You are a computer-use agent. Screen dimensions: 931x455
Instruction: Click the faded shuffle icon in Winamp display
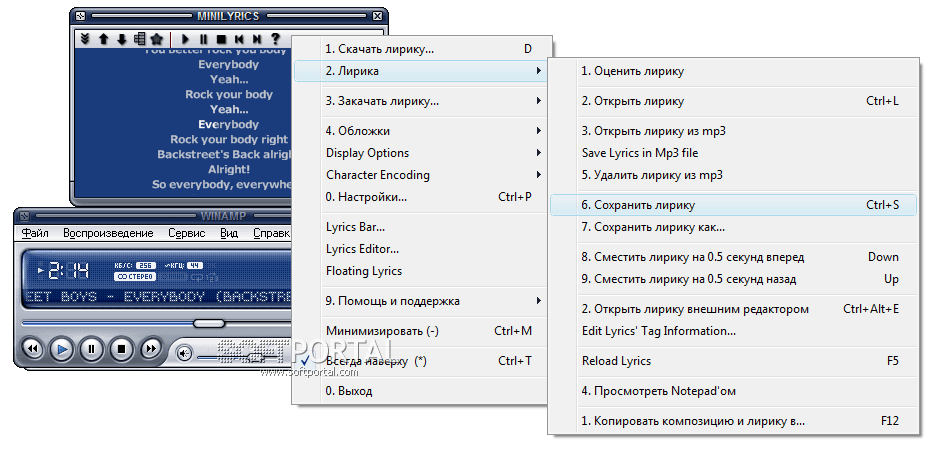pos(211,277)
